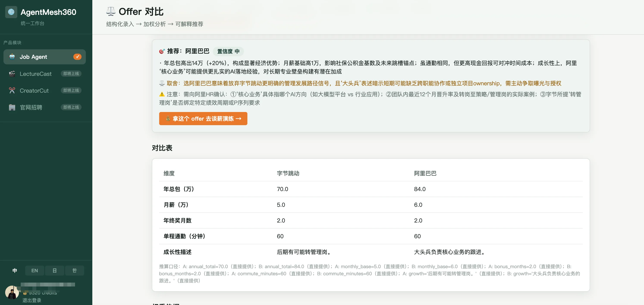The width and height of the screenshot is (644, 305).
Task: Click the warning triangle icon before 注意
Action: tap(162, 94)
